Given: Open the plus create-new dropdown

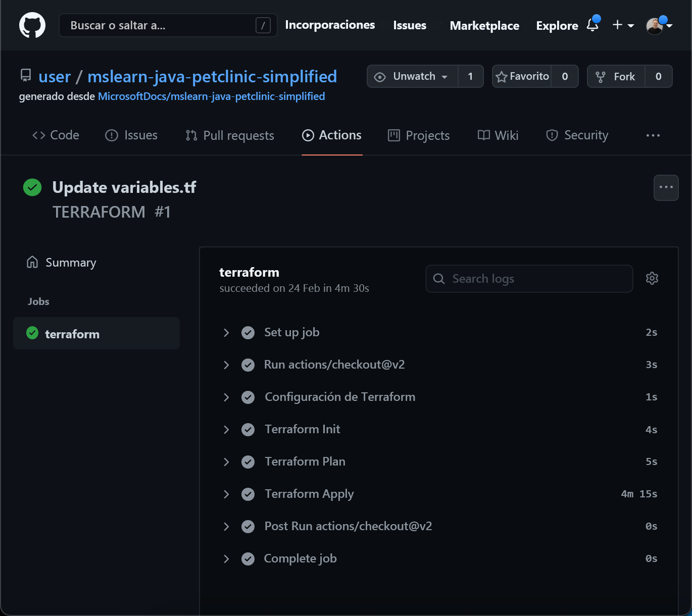Looking at the screenshot, I should [623, 25].
